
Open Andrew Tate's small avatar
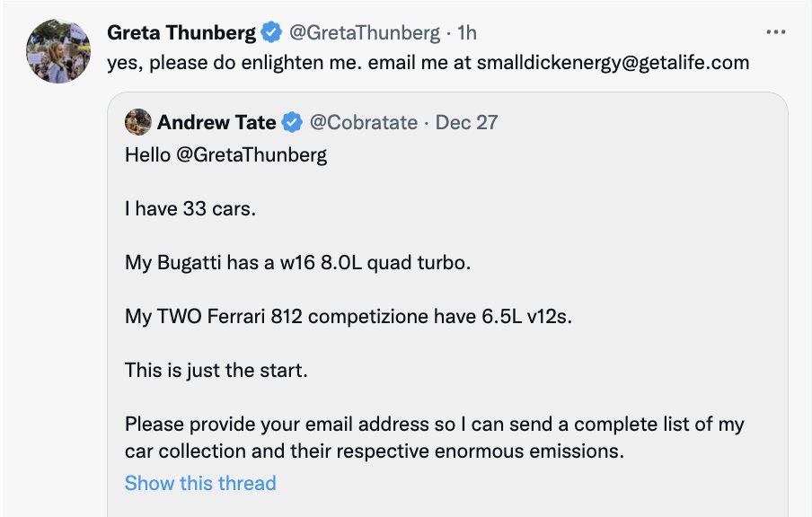(x=137, y=122)
